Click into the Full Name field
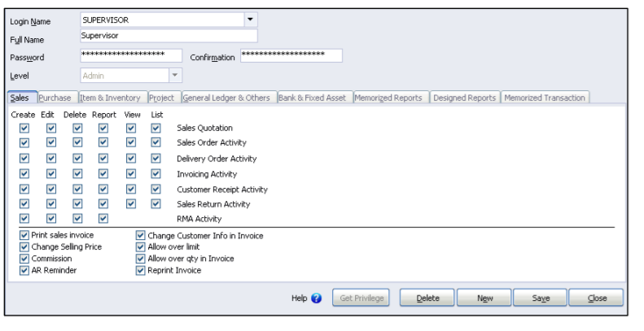Viewport: 644px width, 331px height. click(169, 36)
